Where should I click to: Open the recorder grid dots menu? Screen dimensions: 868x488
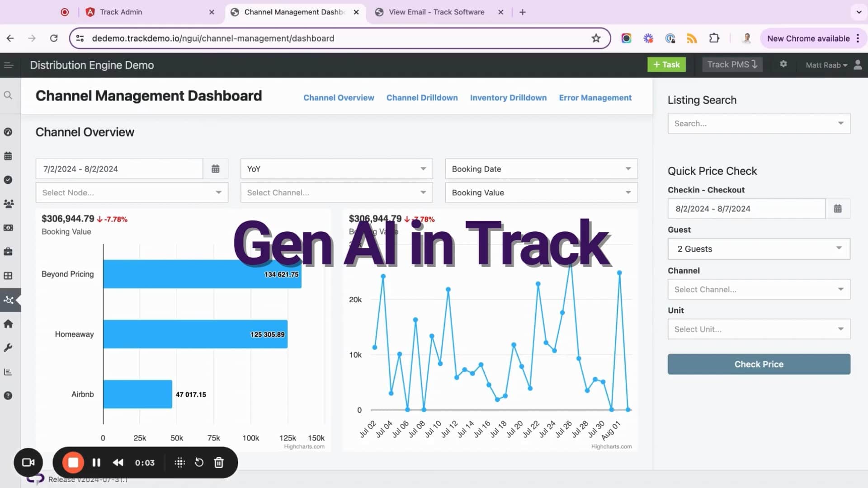pyautogui.click(x=179, y=462)
